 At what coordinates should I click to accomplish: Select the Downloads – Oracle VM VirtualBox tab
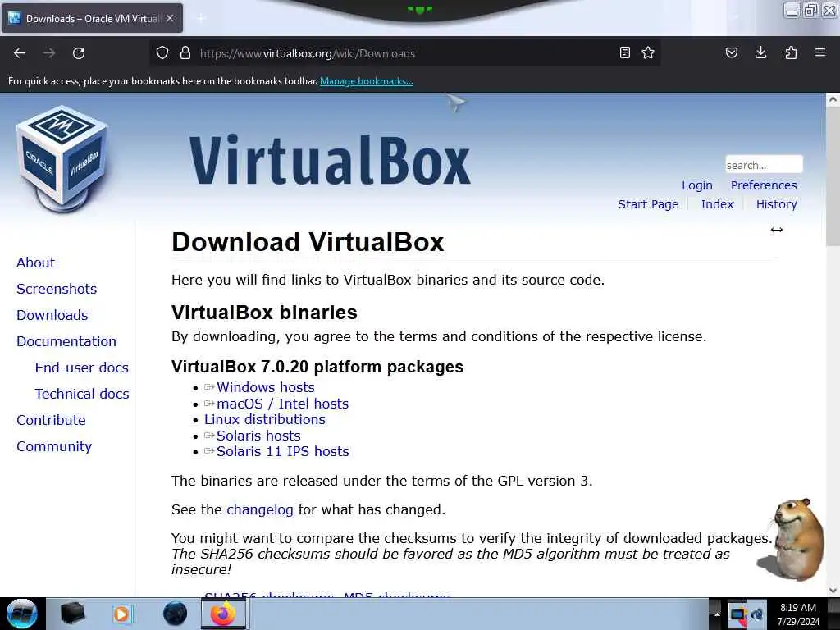tap(92, 18)
